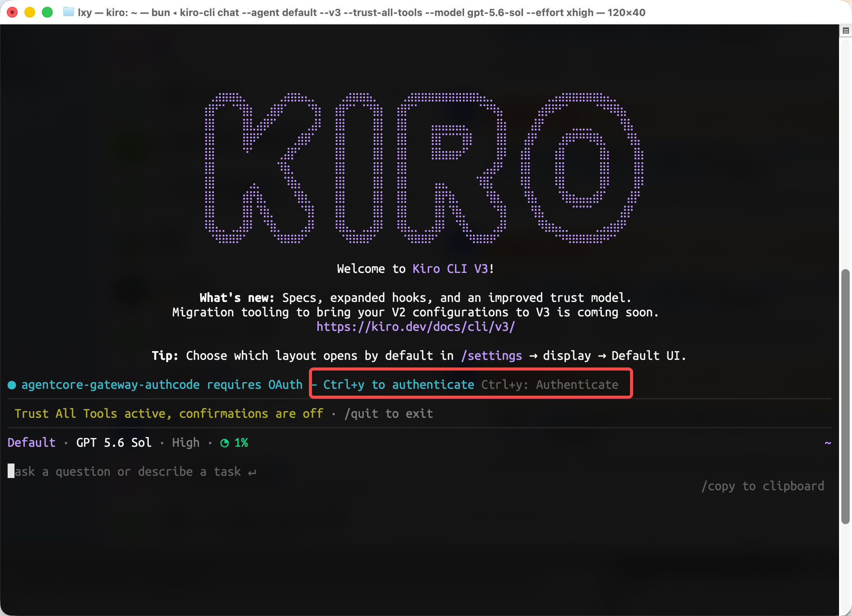Minimize the window with the yellow button
Viewport: 852px width, 616px height.
click(x=30, y=13)
